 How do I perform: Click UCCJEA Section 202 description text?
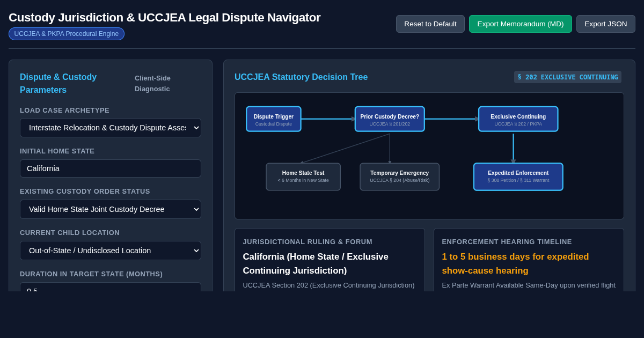pos(328,285)
